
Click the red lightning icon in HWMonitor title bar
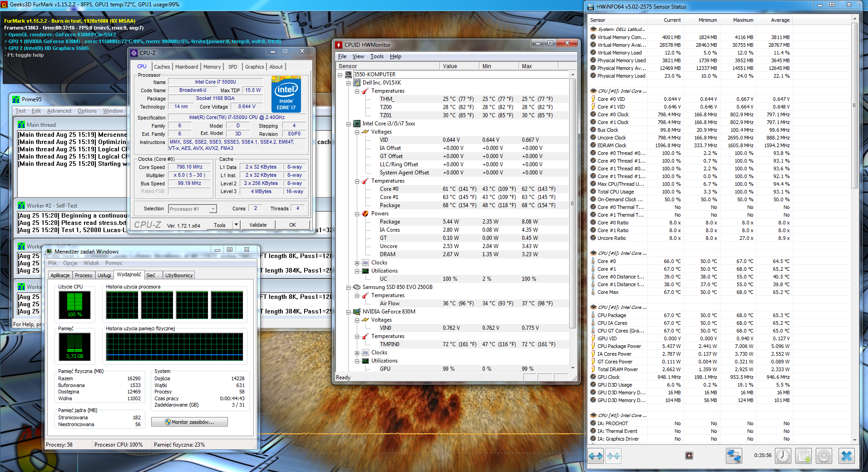[339, 45]
